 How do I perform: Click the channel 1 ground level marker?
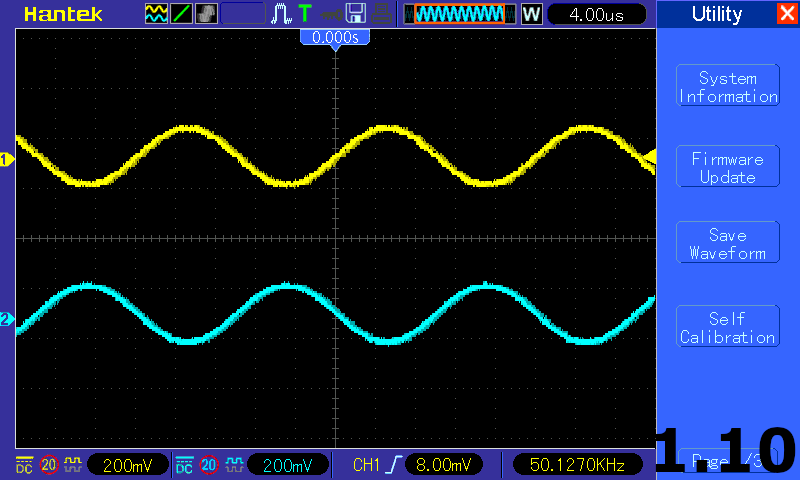[7, 160]
